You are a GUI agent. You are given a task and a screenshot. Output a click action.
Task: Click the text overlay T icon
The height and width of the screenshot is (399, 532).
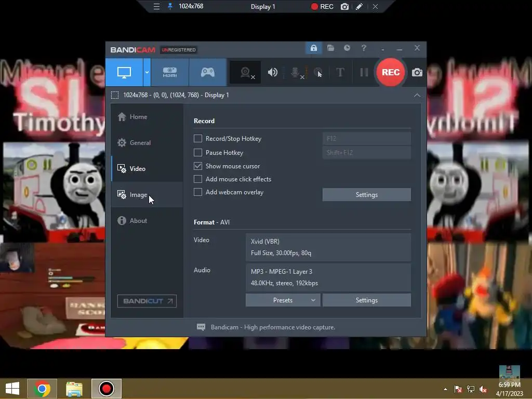[340, 72]
